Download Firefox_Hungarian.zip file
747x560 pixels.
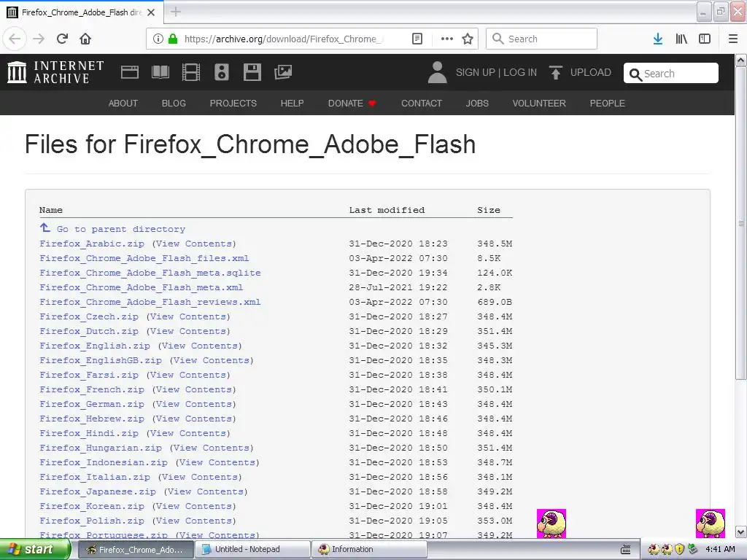101,448
